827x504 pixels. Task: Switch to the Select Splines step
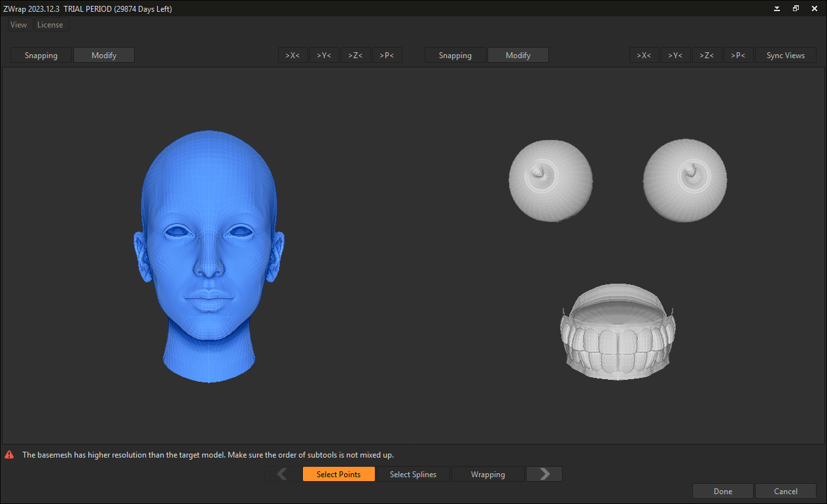tap(413, 474)
